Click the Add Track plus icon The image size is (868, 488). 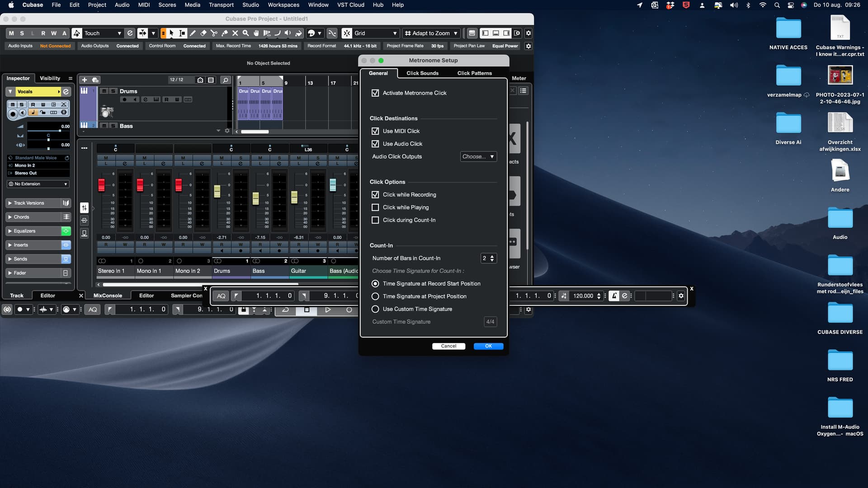[85, 80]
